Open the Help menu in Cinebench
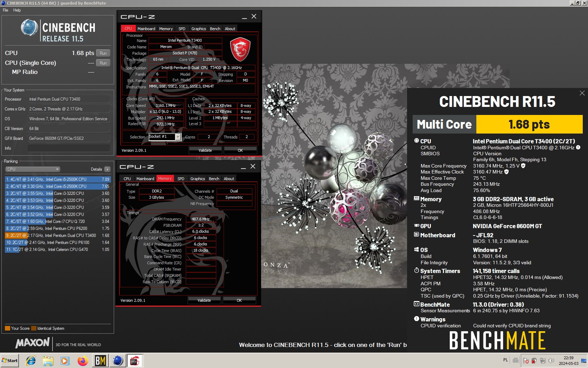 coord(17,10)
